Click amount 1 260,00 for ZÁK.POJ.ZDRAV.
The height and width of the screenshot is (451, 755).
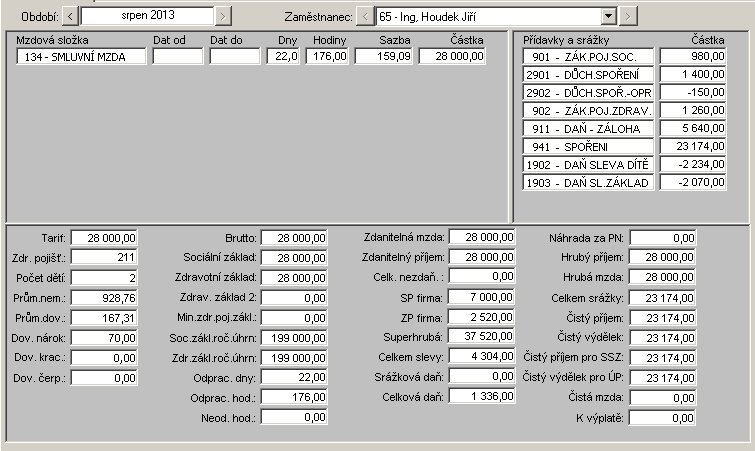pos(693,110)
